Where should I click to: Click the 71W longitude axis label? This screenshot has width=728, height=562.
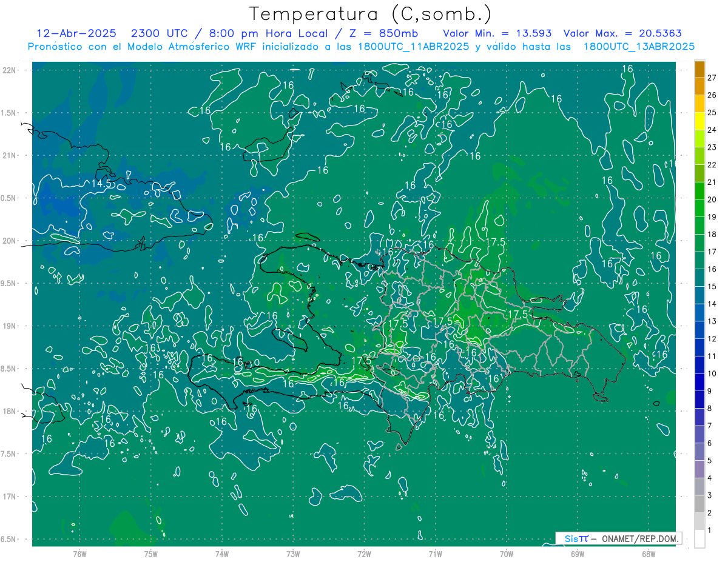tap(435, 554)
